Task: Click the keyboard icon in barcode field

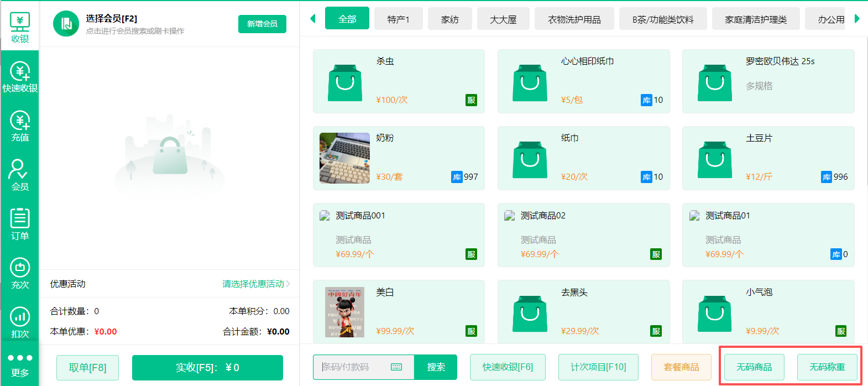Action: 396,367
